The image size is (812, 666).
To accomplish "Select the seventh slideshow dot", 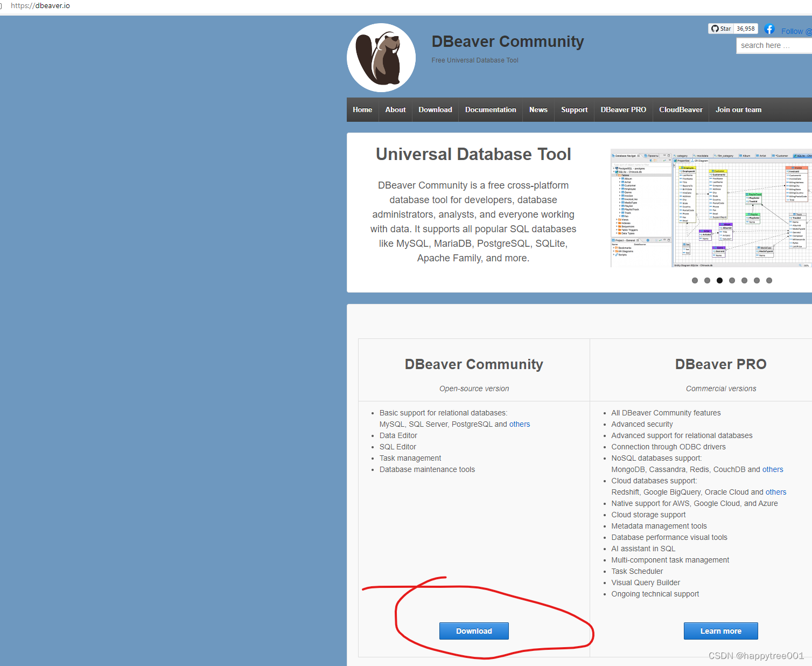I will (x=769, y=280).
